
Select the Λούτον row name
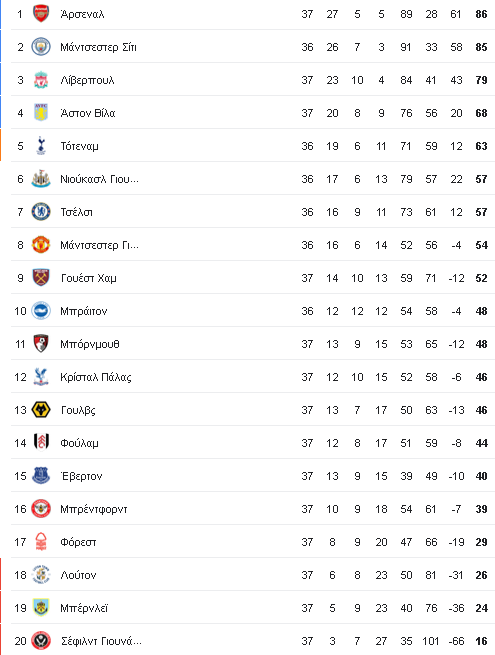pos(79,575)
